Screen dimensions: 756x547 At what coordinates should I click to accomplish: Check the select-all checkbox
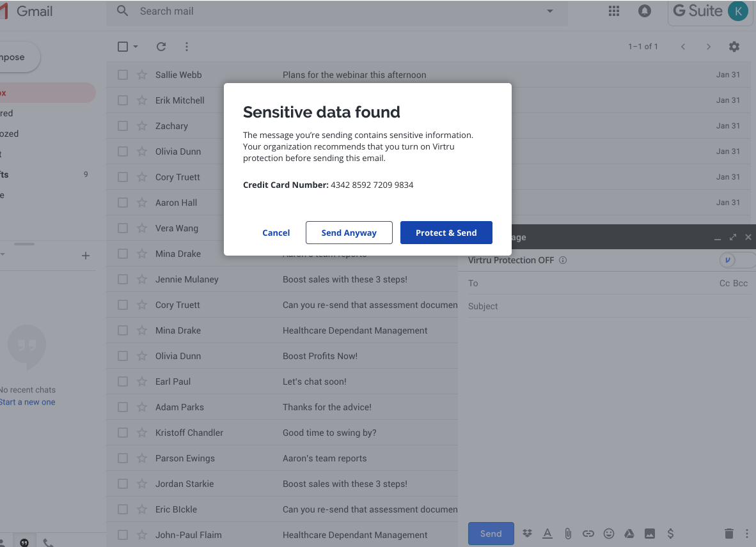[123, 47]
